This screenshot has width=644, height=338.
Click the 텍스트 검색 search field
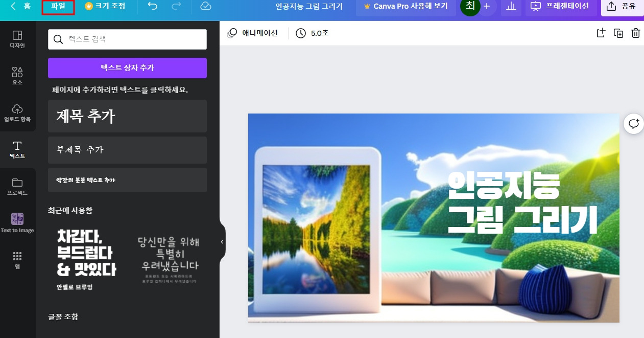tap(127, 39)
